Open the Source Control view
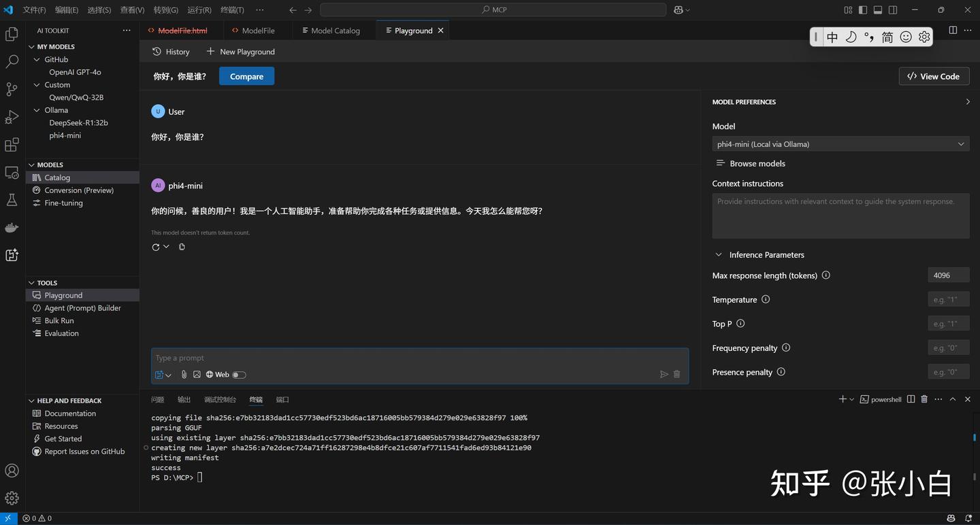 coord(12,89)
